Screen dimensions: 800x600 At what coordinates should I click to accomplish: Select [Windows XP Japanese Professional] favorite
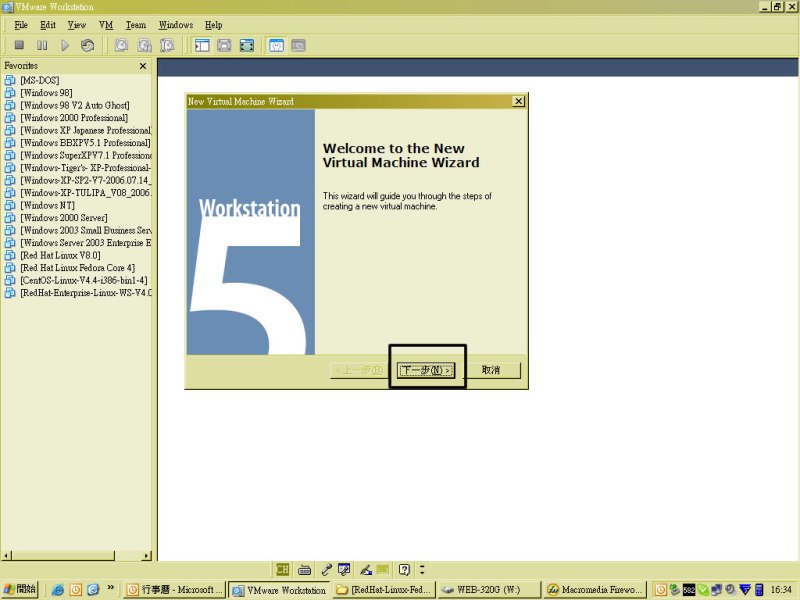85,130
